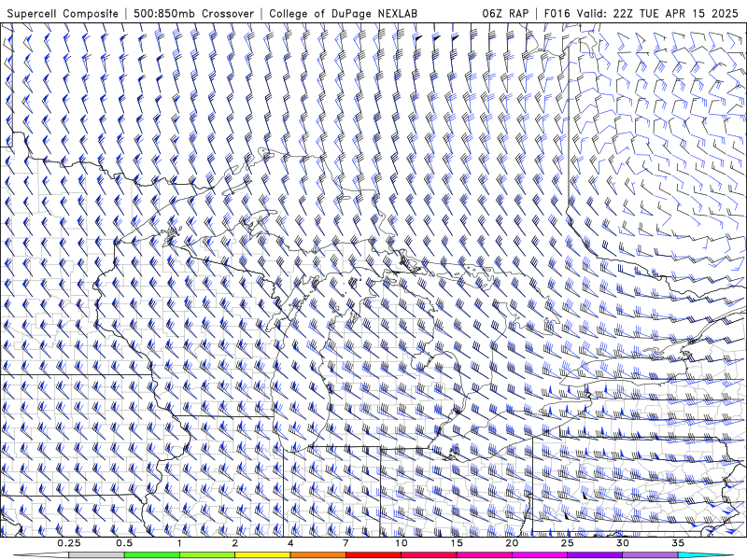
Task: Click the scale label reading 10
Action: (402, 543)
